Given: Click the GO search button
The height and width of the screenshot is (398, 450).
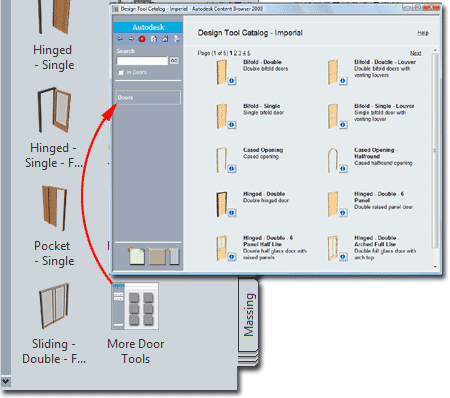Looking at the screenshot, I should click(x=174, y=61).
